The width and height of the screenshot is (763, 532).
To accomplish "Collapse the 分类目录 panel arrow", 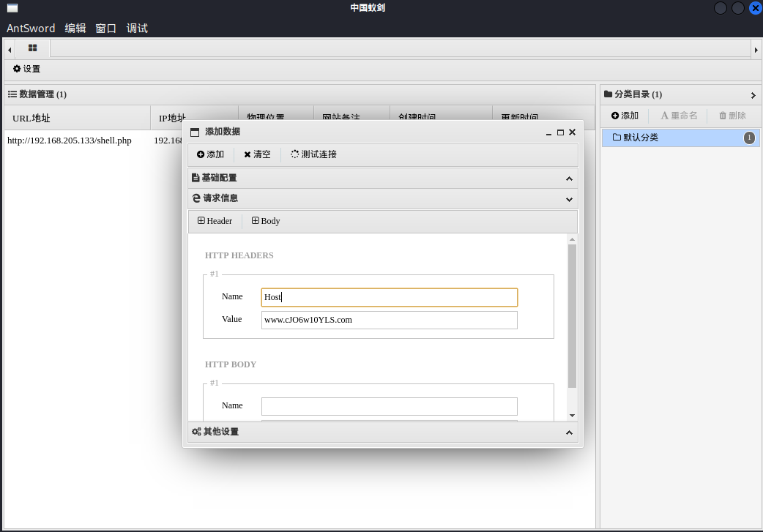I will (x=753, y=95).
